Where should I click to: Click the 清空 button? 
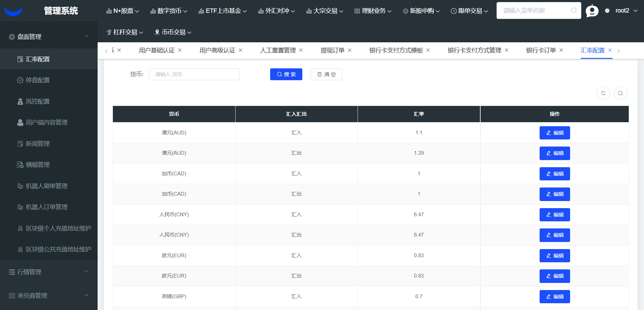click(x=326, y=74)
